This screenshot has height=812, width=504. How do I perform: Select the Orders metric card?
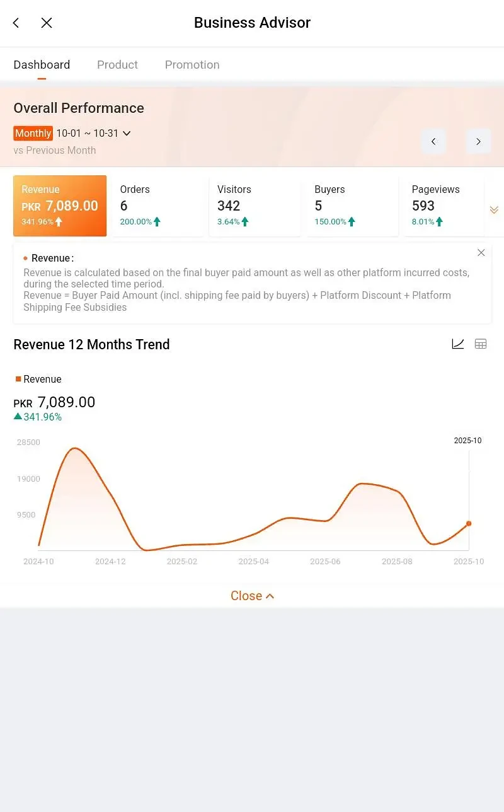point(158,206)
